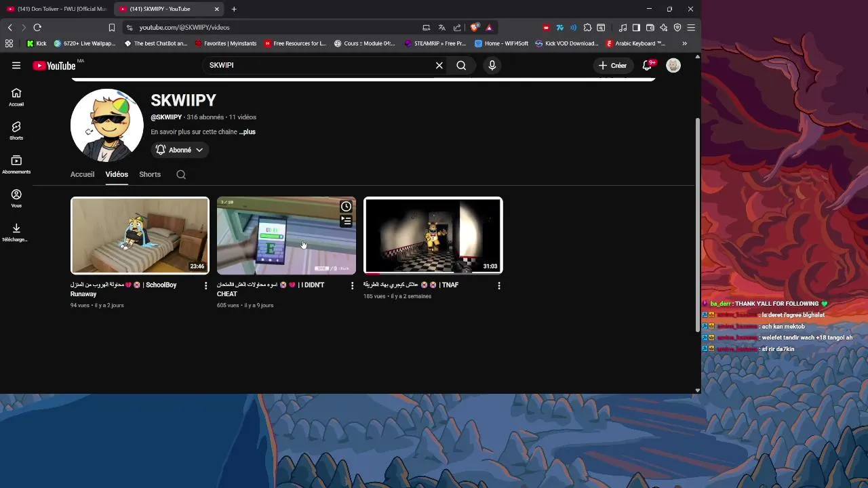Open Shorts in the left sidebar
Image resolution: width=868 pixels, height=488 pixels.
pos(16,131)
